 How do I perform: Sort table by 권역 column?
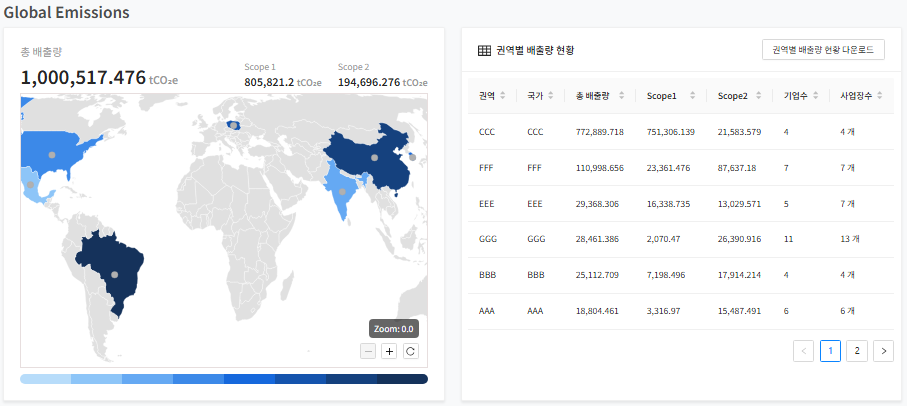[492, 96]
